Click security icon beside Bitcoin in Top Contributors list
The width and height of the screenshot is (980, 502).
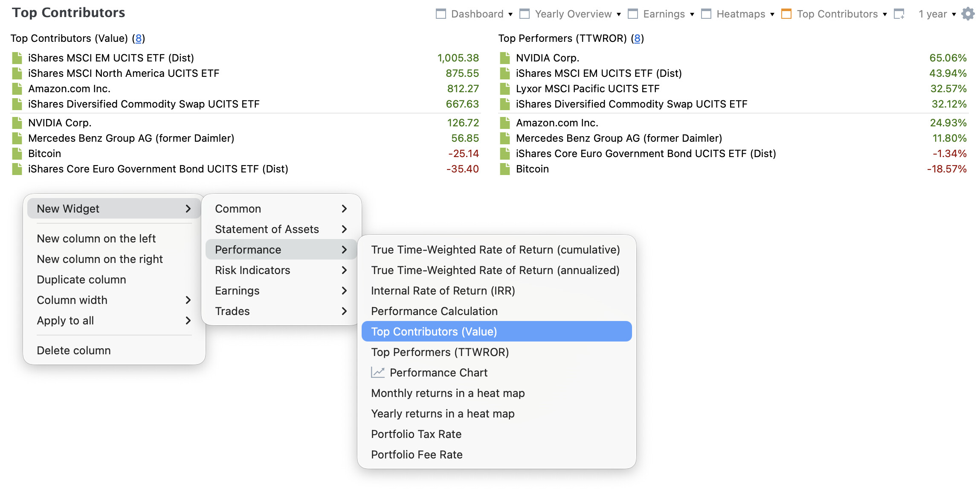(x=17, y=154)
